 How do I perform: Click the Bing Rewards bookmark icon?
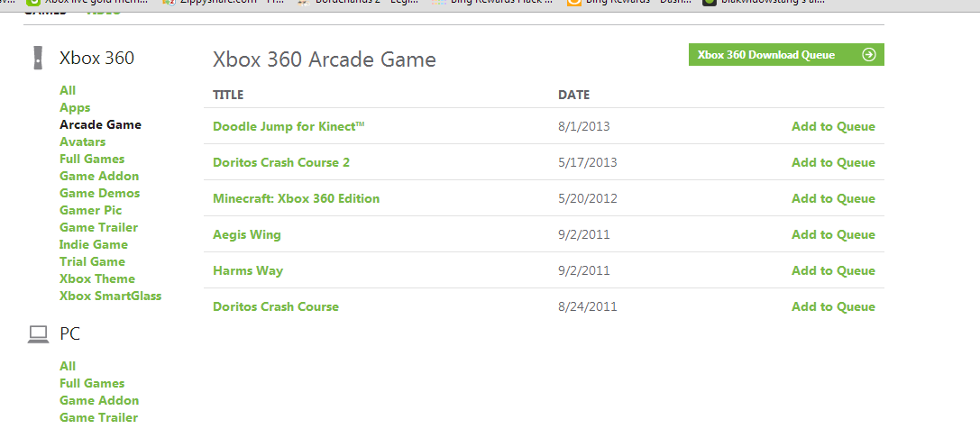point(573,3)
